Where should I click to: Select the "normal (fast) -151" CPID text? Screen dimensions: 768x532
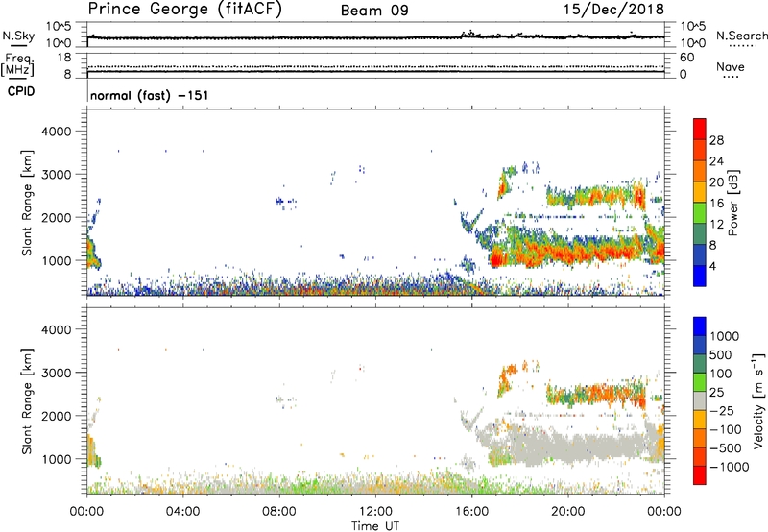tap(150, 95)
